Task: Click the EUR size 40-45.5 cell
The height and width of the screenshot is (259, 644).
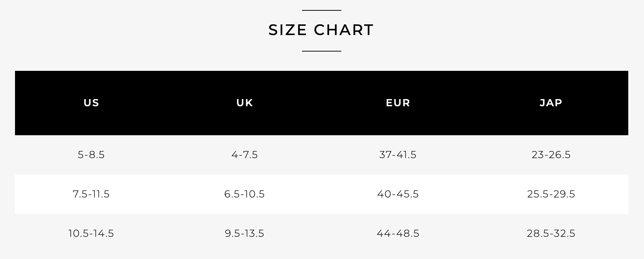Action: coord(398,194)
